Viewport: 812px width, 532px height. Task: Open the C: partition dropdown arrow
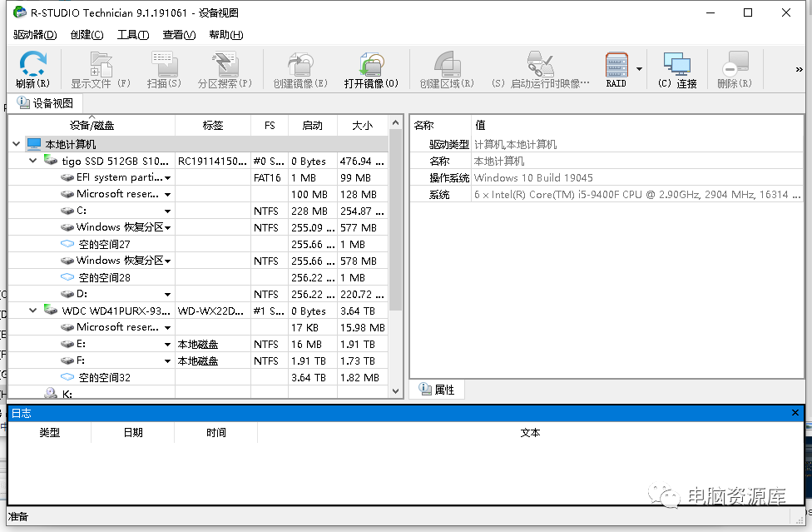coord(167,211)
